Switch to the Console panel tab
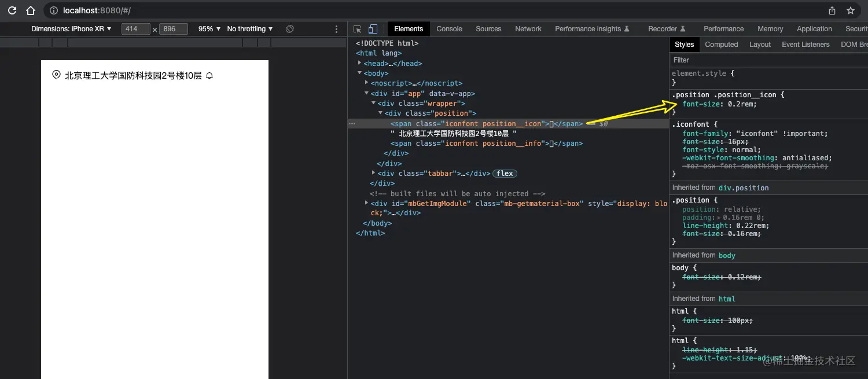Image resolution: width=868 pixels, height=379 pixels. point(450,29)
